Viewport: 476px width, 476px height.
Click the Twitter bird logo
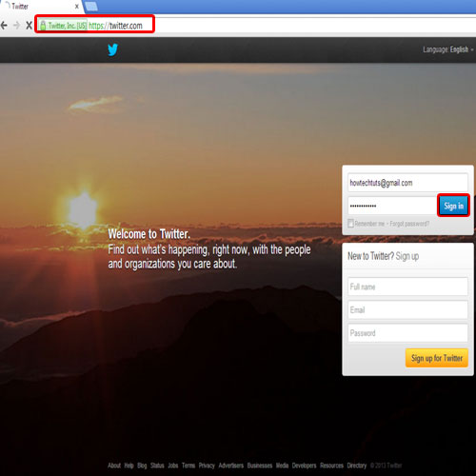pos(112,50)
